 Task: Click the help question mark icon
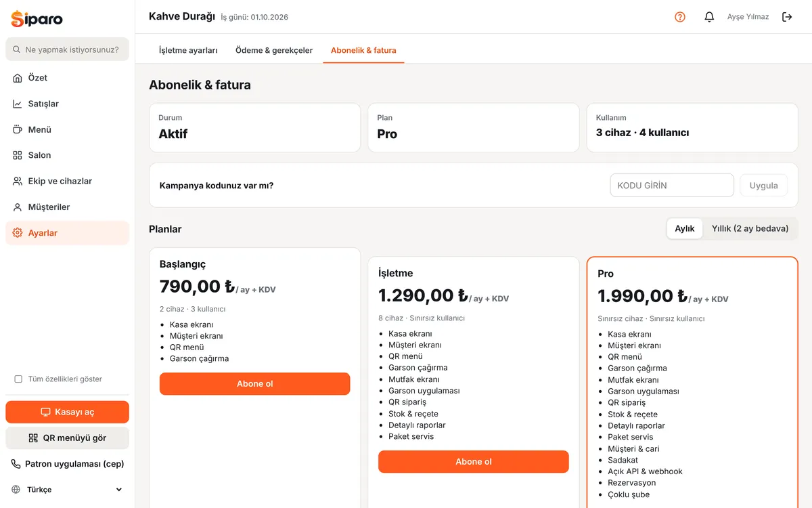[680, 17]
